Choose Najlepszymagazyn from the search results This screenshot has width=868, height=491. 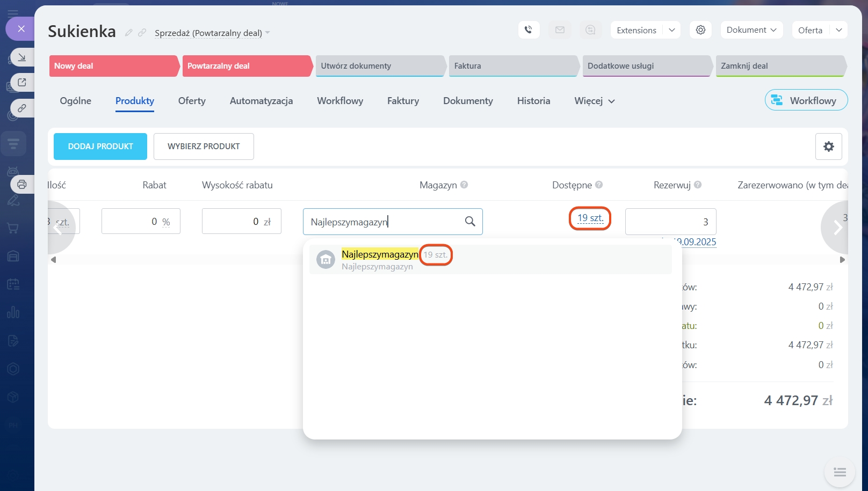click(380, 259)
